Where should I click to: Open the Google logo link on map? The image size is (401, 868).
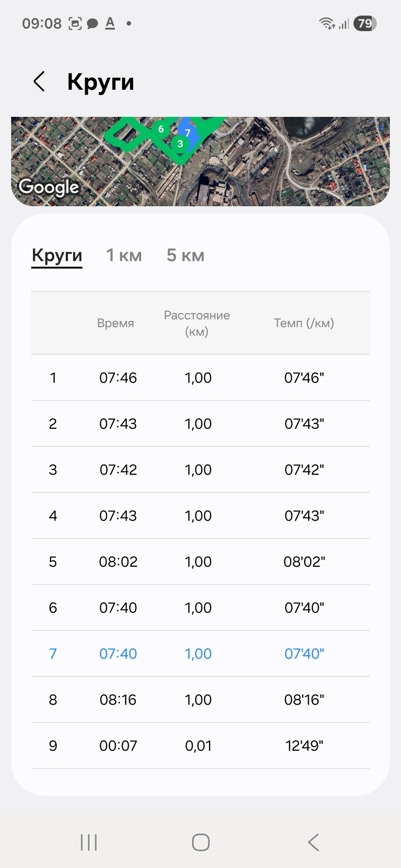pos(49,187)
